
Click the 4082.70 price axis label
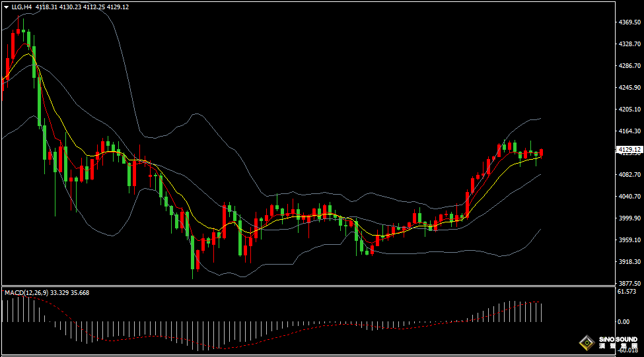[x=629, y=175]
